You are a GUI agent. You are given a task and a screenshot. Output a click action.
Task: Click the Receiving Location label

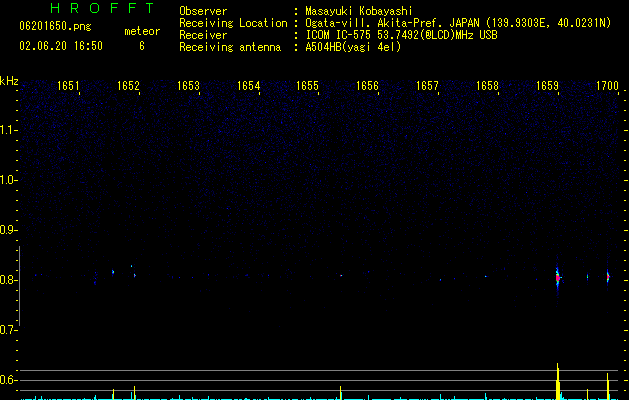point(233,23)
